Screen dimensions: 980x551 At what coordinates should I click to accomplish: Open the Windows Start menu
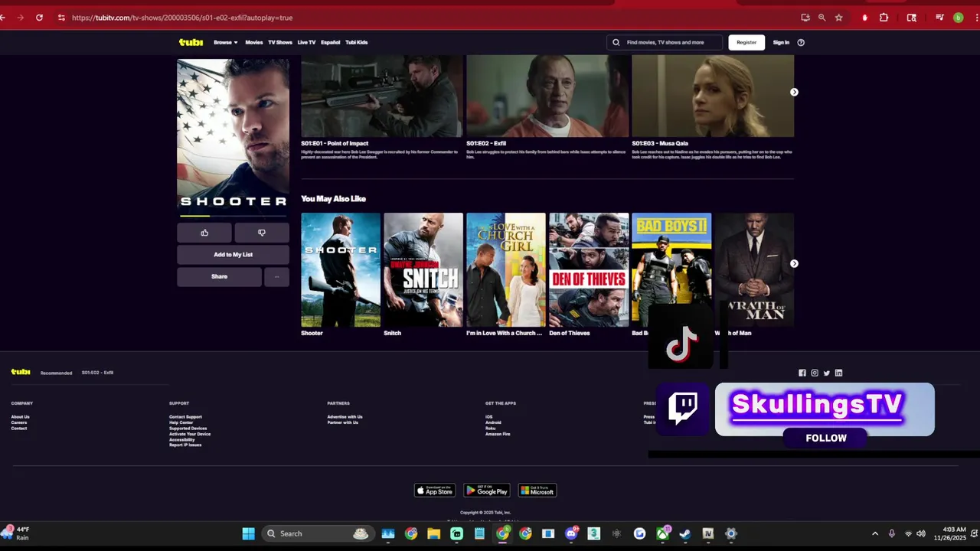248,533
